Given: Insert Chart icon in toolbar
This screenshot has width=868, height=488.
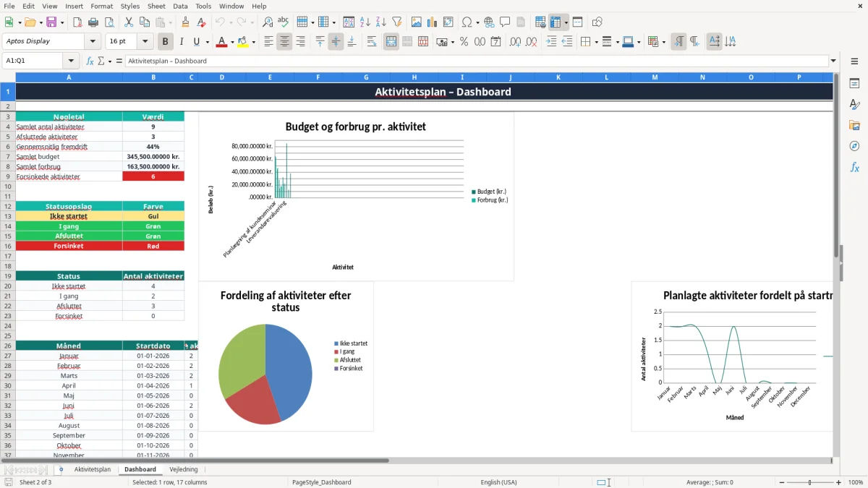Looking at the screenshot, I should click(433, 22).
